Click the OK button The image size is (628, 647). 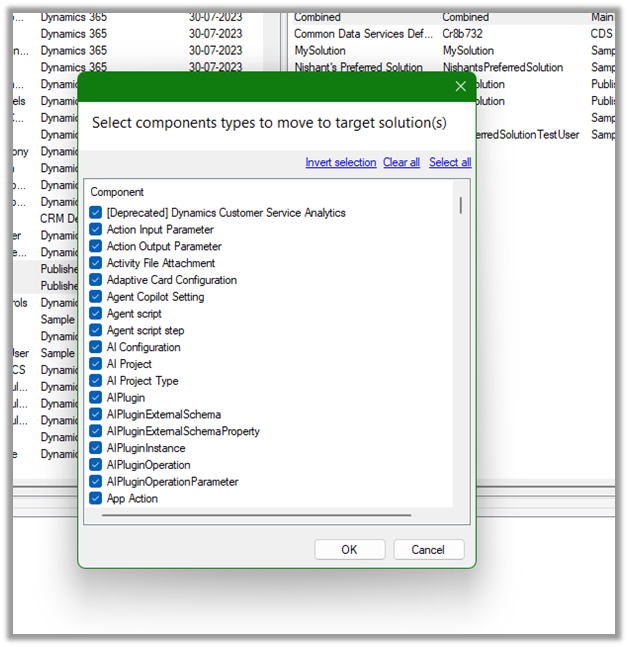pos(349,550)
